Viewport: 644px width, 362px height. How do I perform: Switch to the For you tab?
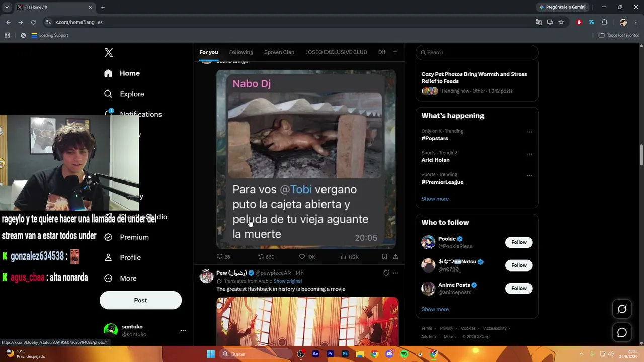(x=209, y=52)
